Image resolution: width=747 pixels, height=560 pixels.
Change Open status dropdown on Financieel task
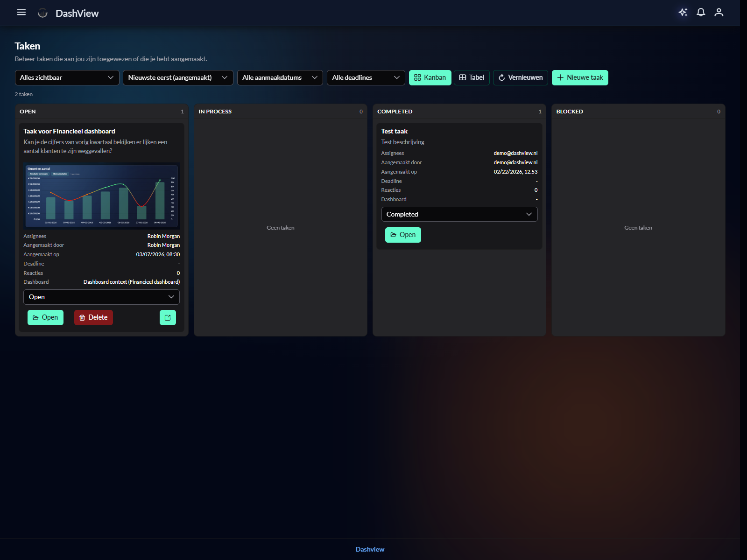pyautogui.click(x=101, y=297)
